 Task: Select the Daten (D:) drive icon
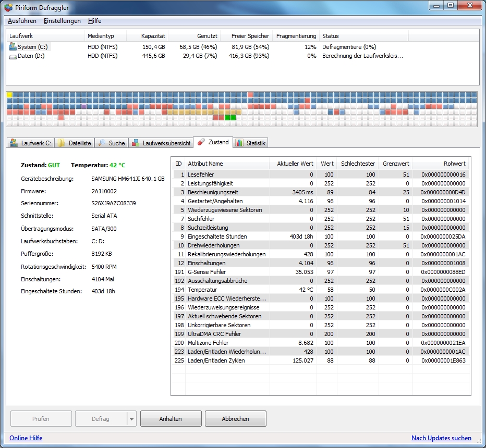click(13, 56)
